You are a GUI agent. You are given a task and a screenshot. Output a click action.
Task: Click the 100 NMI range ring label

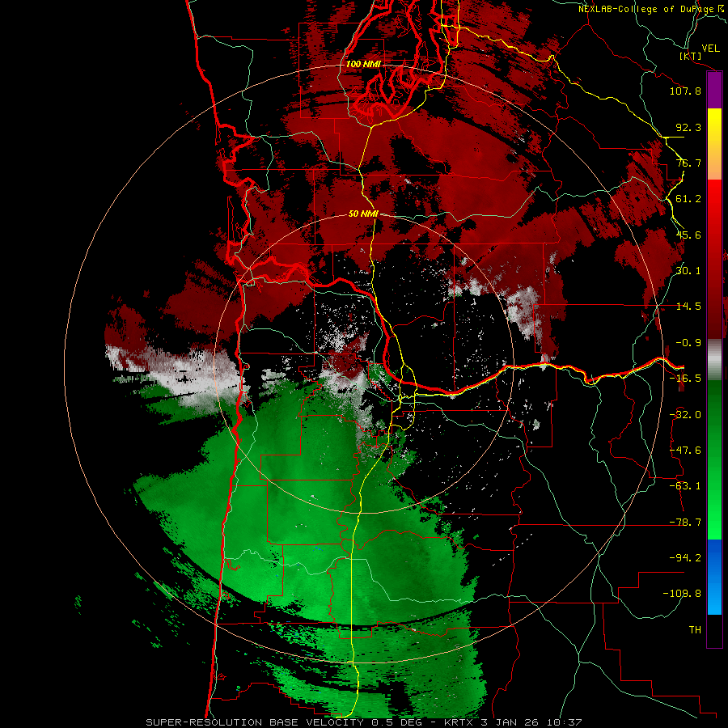[363, 64]
